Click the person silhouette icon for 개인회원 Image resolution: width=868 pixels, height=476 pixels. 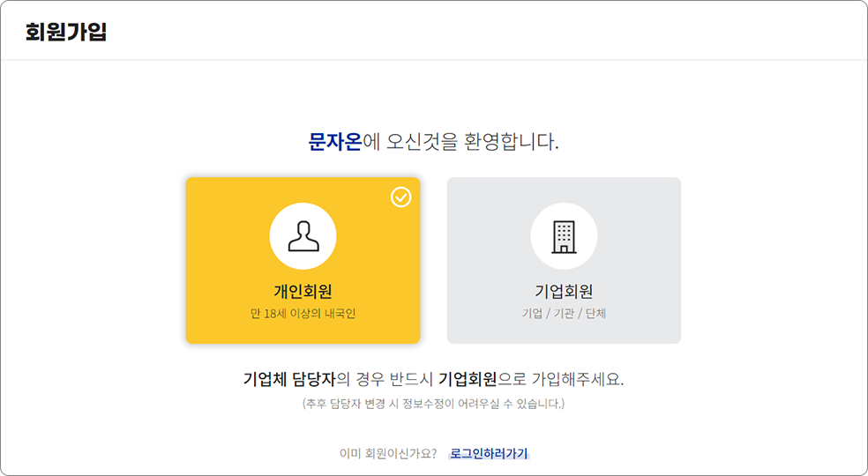point(303,236)
